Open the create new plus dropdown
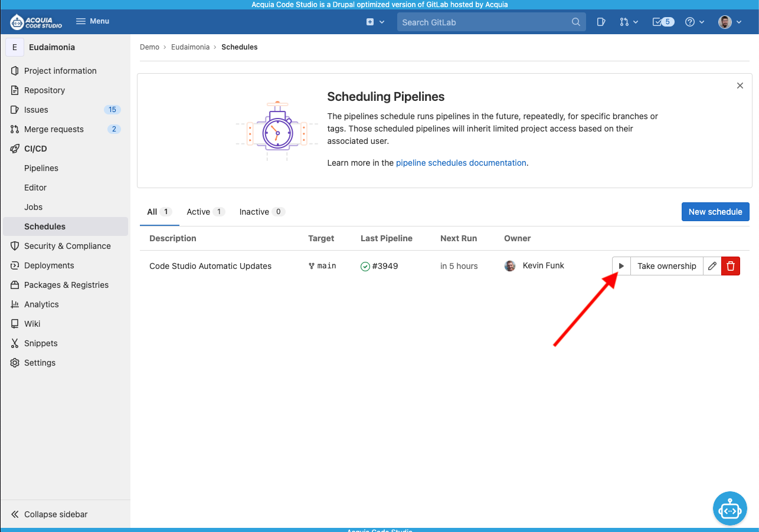 coord(375,22)
